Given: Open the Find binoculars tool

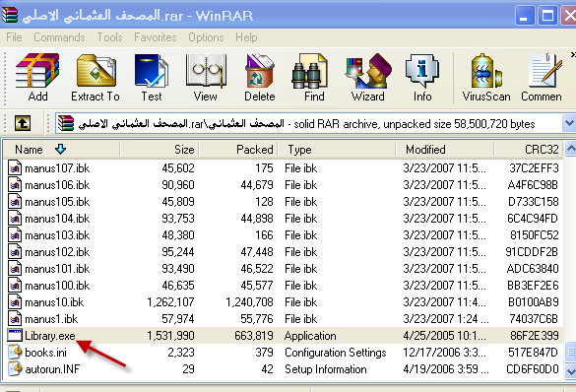Looking at the screenshot, I should pyautogui.click(x=314, y=77).
